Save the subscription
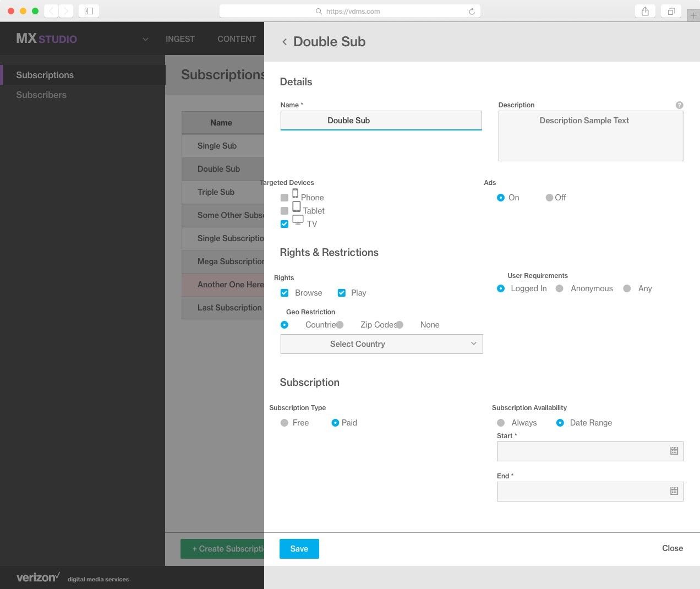Screen dimensions: 700x589 coord(299,549)
